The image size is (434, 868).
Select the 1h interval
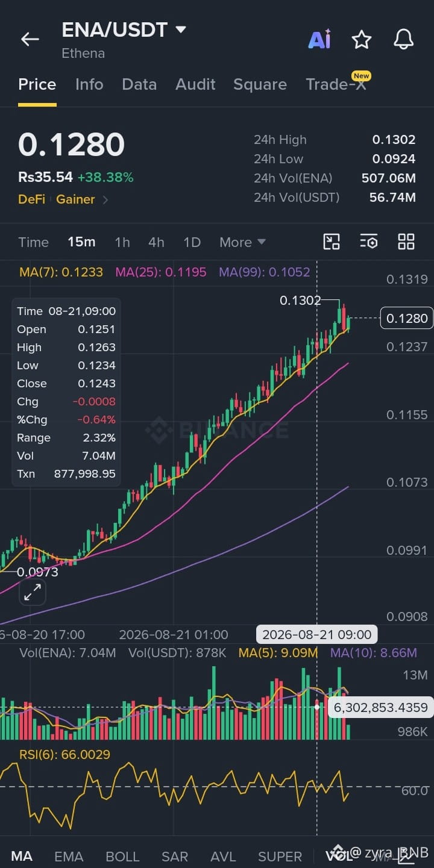pyautogui.click(x=122, y=242)
